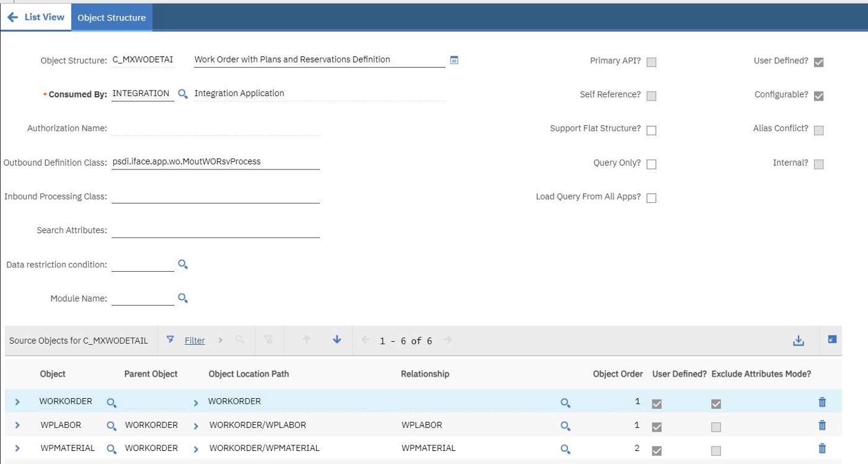
Task: Click the Inbound Processing Class field
Action: 216,196
